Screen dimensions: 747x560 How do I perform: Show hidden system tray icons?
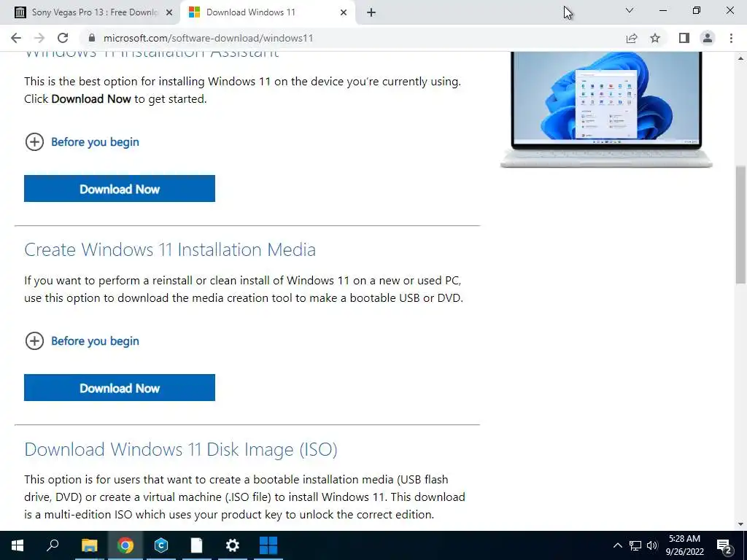(617, 545)
